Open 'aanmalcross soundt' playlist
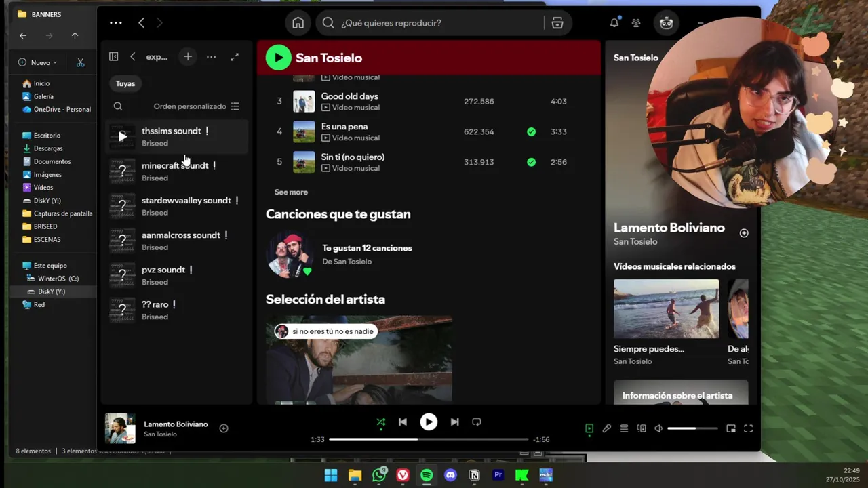The height and width of the screenshot is (488, 868). [177, 241]
